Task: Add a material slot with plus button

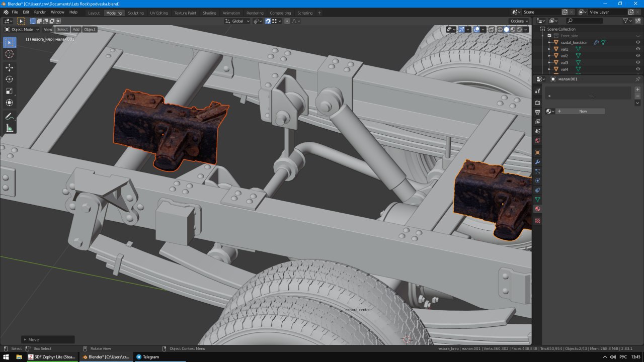Action: coord(637,89)
